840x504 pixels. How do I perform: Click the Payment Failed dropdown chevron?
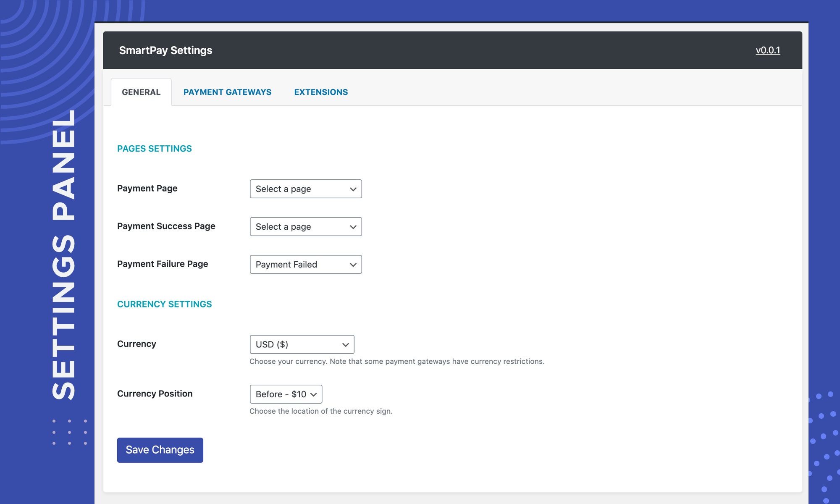point(353,265)
